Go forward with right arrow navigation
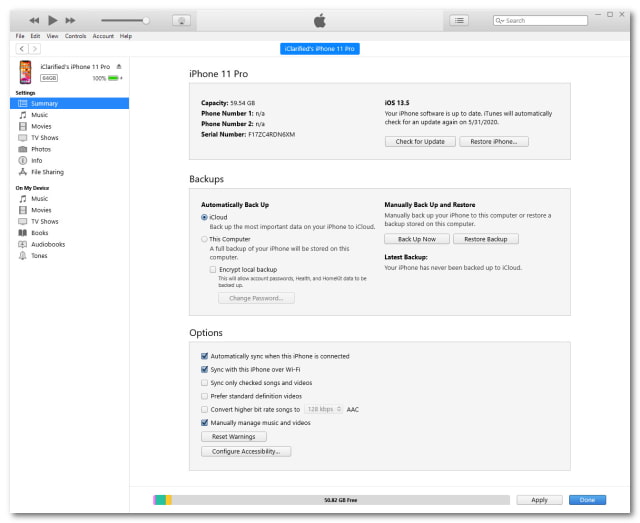640x523 pixels. click(35, 49)
